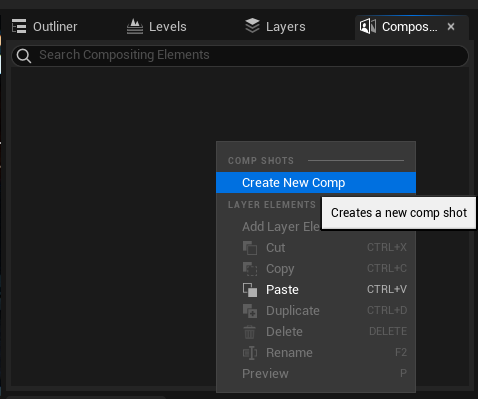
Task: Click the F2 shortcut text
Action: point(401,352)
